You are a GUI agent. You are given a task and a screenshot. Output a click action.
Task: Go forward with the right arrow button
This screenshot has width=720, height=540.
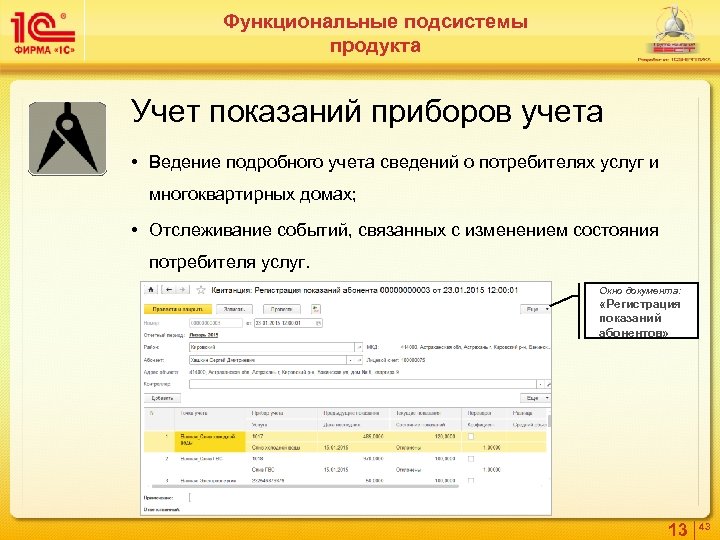pos(182,290)
